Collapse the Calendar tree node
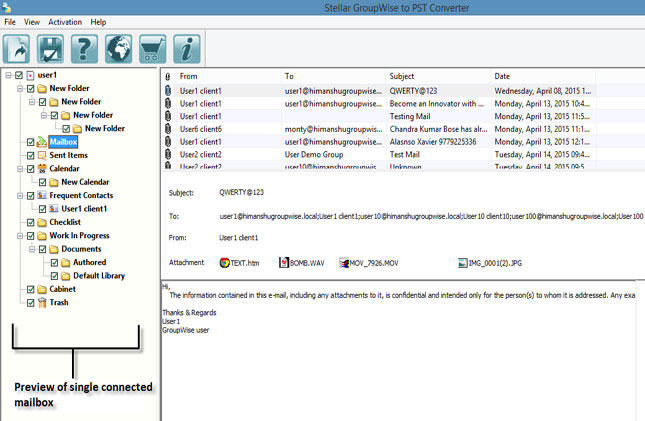This screenshot has height=421, width=645. click(20, 169)
